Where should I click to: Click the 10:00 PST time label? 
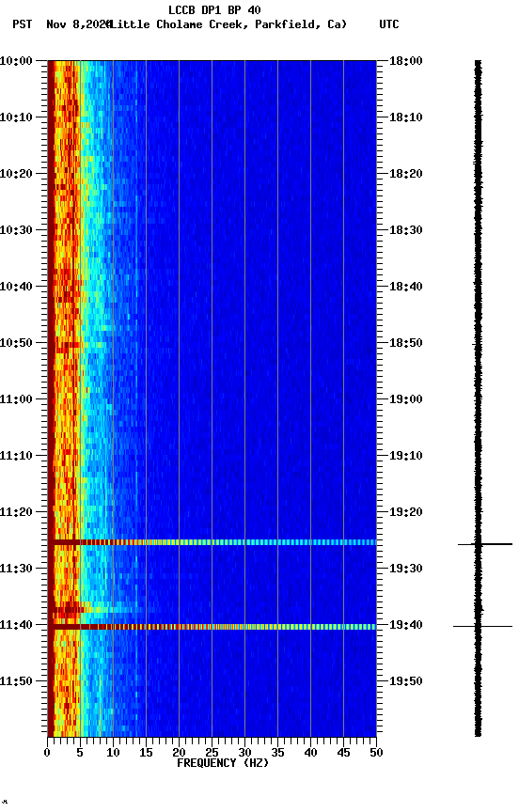16,61
